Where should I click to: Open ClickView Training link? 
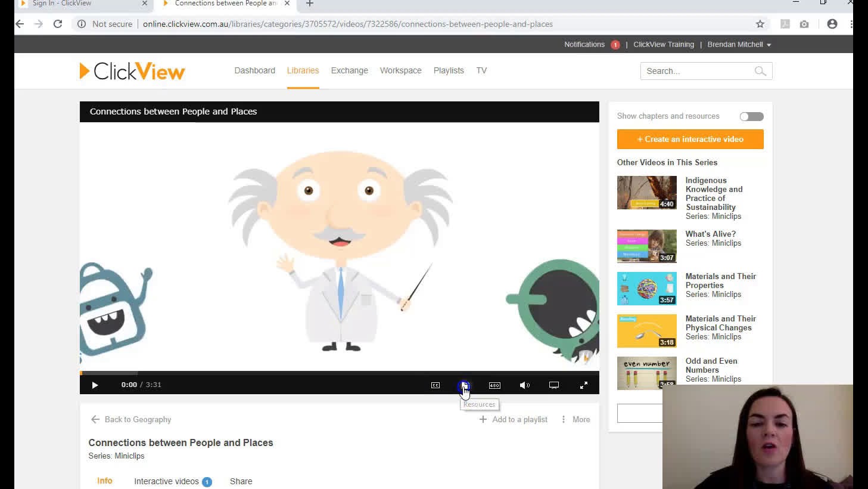click(663, 45)
